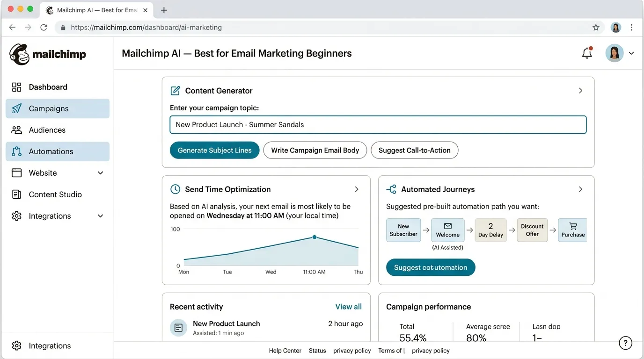Click the gear icon beside Website-section Integrations
Viewport: 644px width, 359px height.
click(17, 216)
